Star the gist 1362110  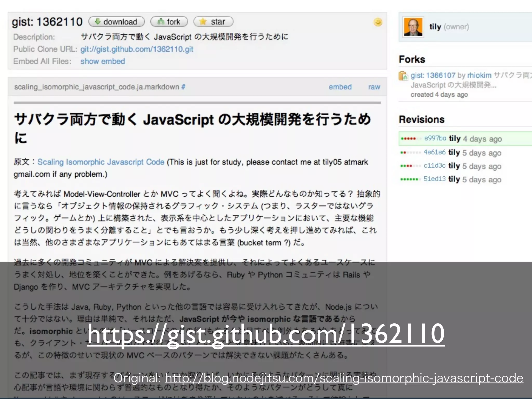pos(213,22)
